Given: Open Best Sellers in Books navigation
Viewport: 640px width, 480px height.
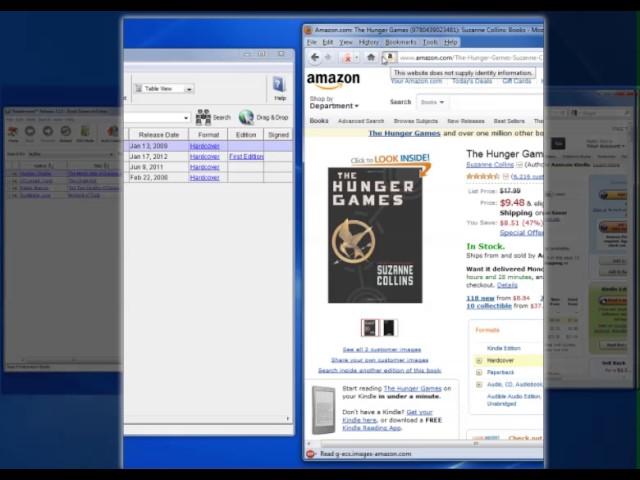Looking at the screenshot, I should click(x=509, y=121).
